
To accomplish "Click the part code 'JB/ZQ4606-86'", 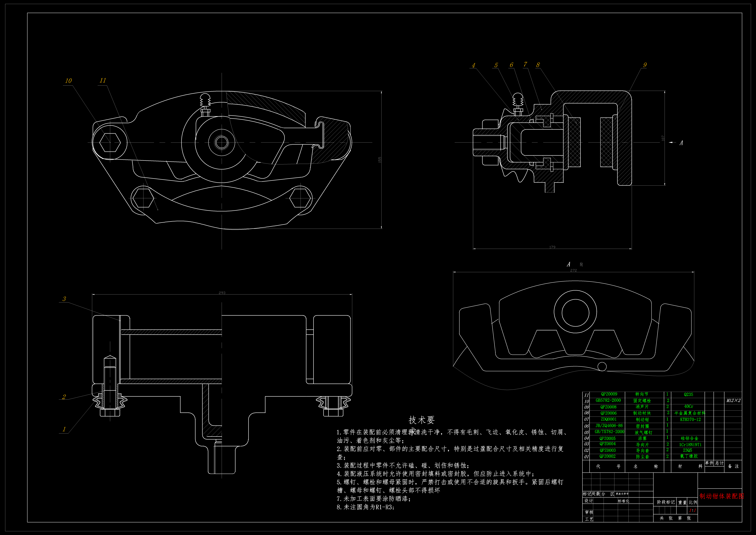I will coord(609,426).
